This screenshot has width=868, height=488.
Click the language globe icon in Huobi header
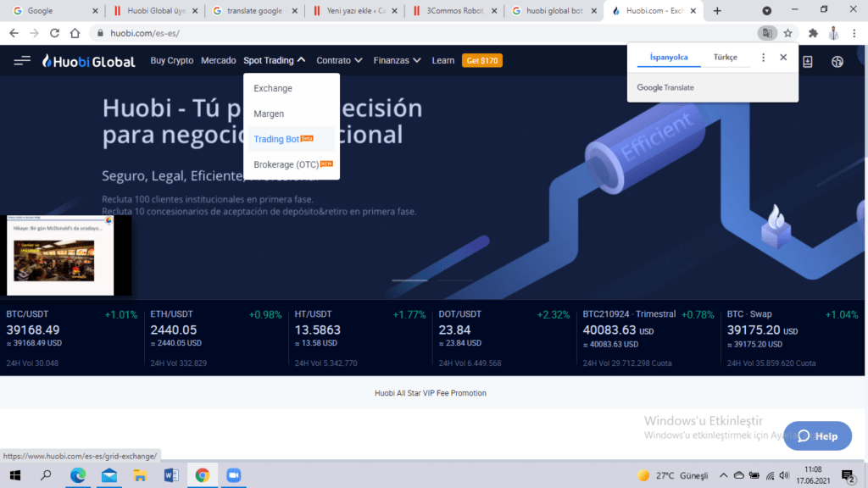(837, 61)
